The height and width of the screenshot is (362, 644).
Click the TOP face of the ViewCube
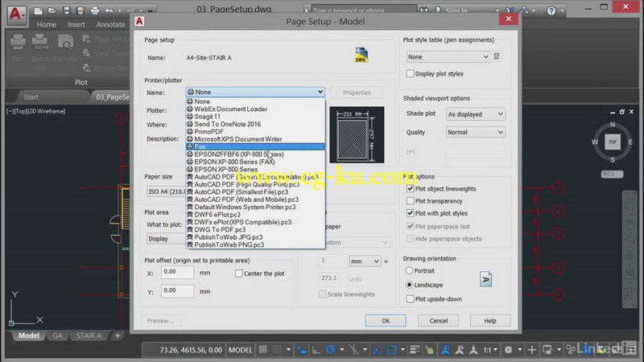(x=613, y=142)
